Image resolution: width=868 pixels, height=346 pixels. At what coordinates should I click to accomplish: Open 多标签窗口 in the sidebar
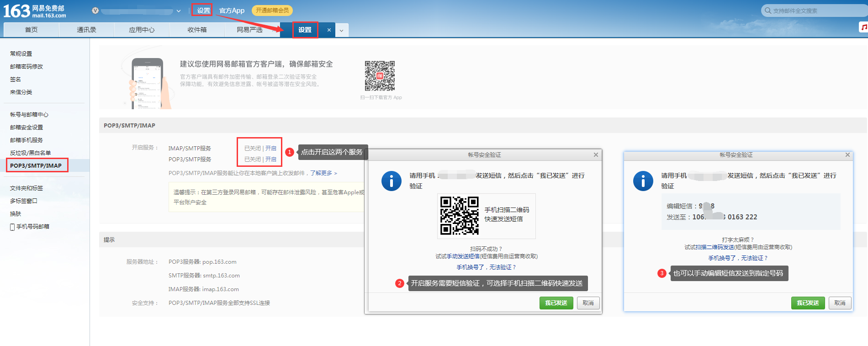pyautogui.click(x=24, y=201)
